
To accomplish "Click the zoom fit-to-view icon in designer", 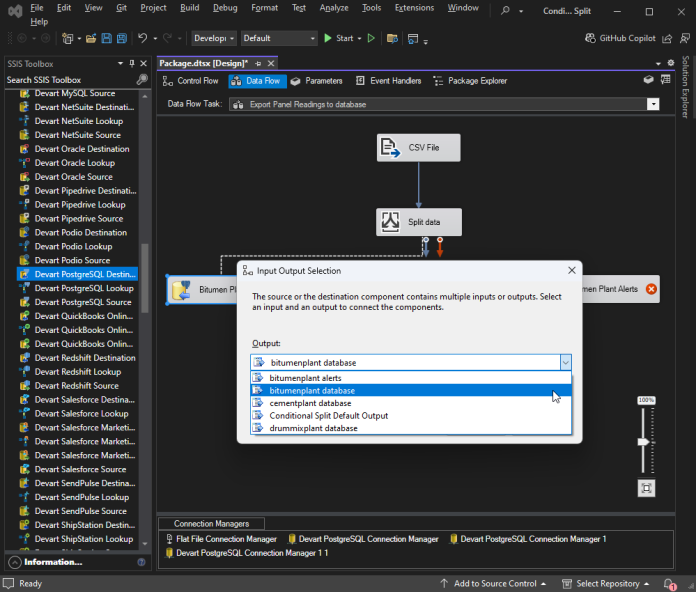I will tap(646, 488).
